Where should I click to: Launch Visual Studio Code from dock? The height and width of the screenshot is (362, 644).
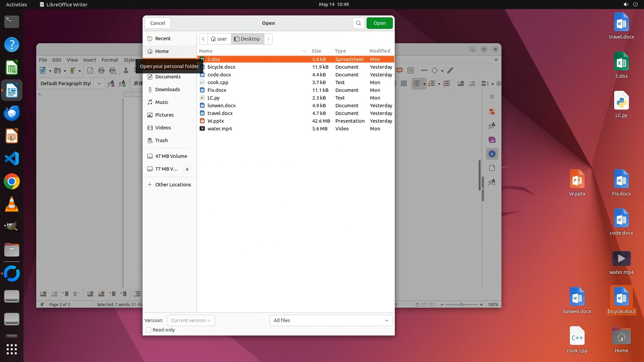click(12, 159)
